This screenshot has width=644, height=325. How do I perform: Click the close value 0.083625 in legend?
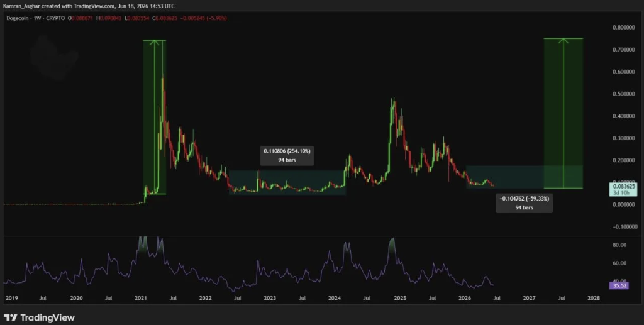pyautogui.click(x=165, y=18)
